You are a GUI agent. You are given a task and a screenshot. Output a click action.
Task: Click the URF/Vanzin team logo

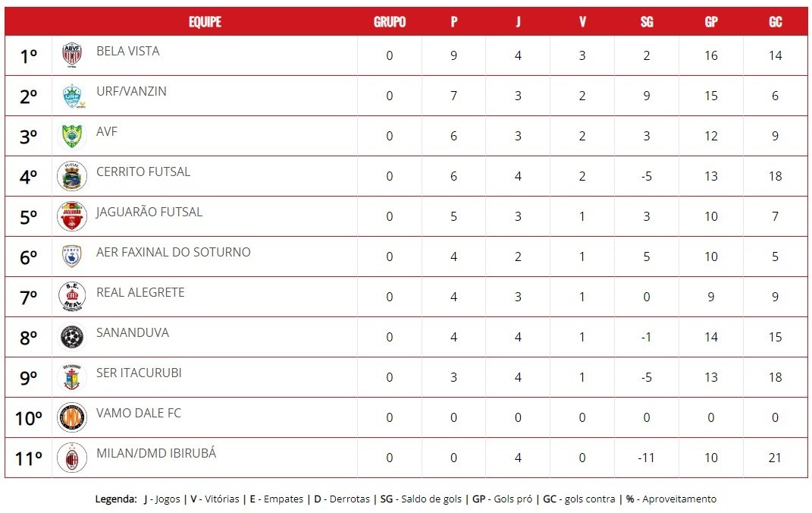click(73, 96)
